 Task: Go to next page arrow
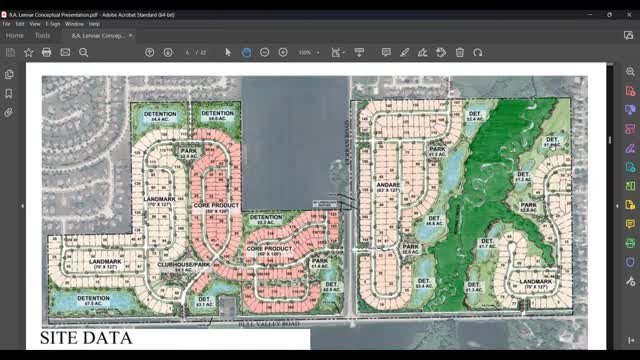coord(168,52)
